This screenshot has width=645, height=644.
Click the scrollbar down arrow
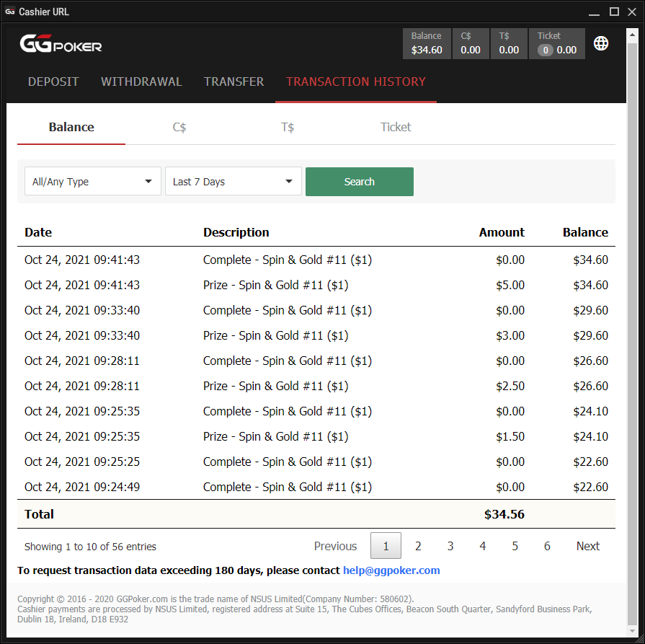pos(632,631)
